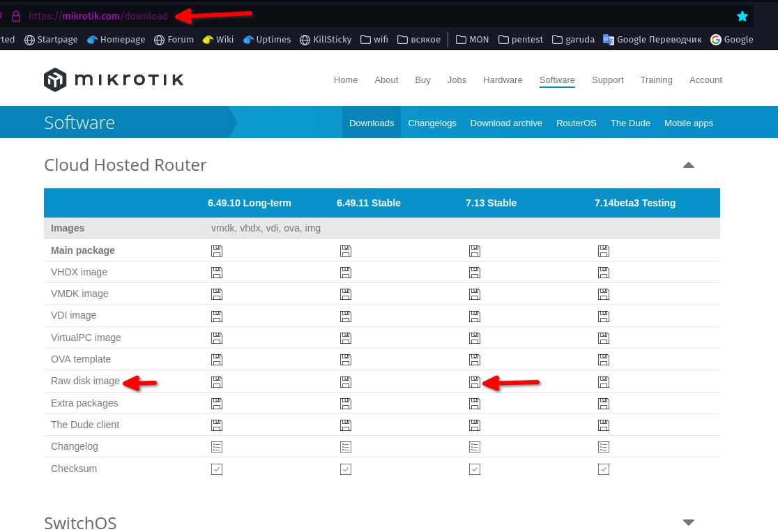The width and height of the screenshot is (778, 532).
Task: Download the 7.14beta3 Testing OVA template
Action: (604, 359)
